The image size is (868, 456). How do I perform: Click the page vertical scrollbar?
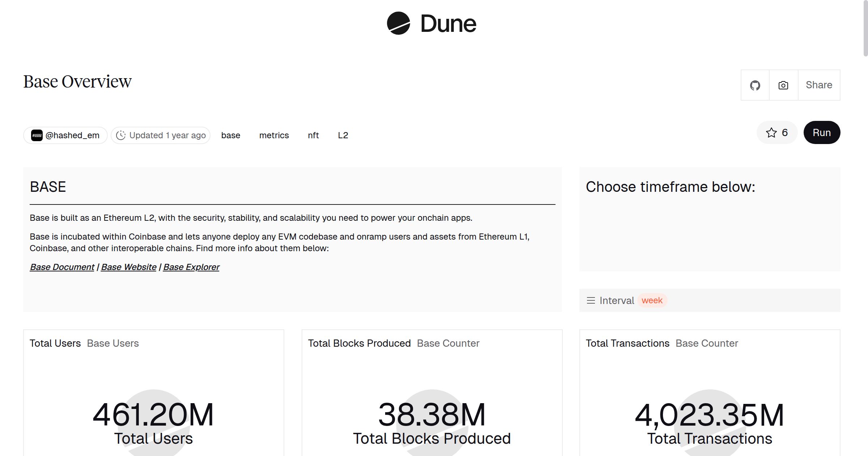(x=865, y=29)
